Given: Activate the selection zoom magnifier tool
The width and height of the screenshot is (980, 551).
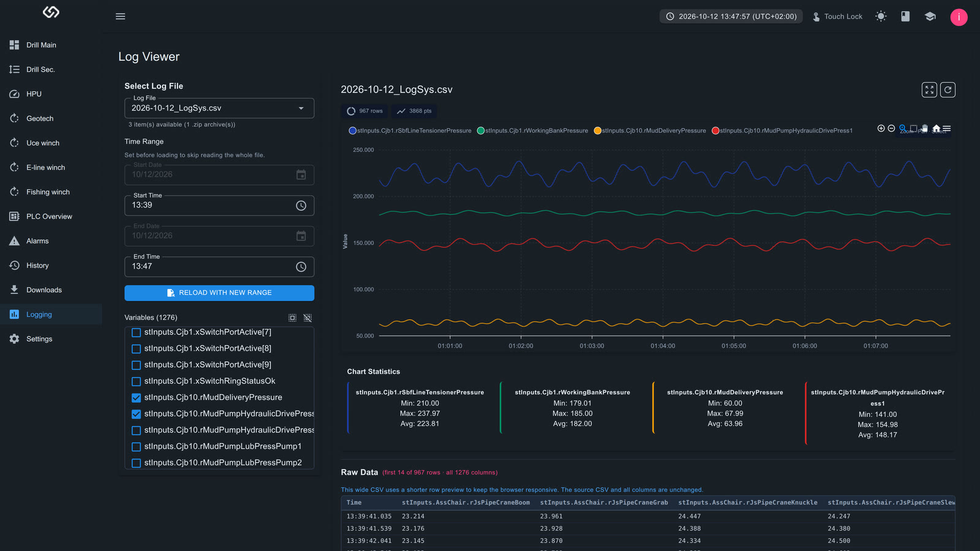Looking at the screenshot, I should (x=903, y=129).
